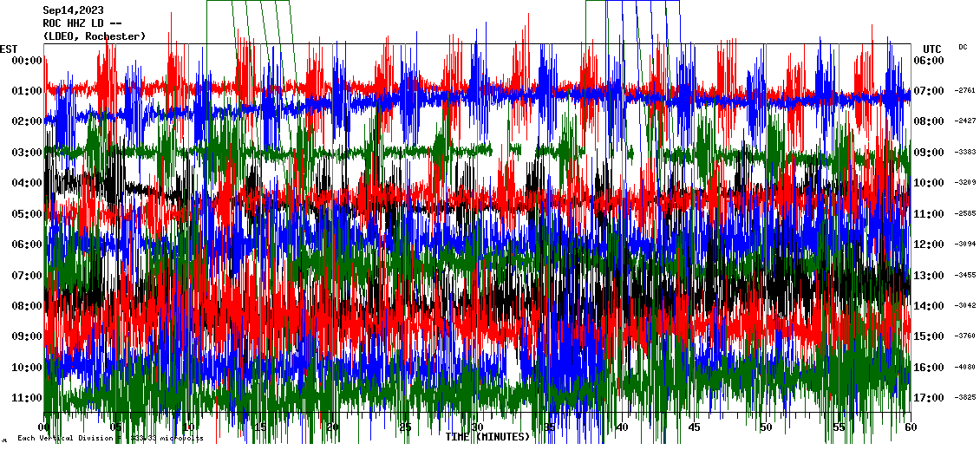This screenshot has height=450, width=980.
Task: Click the 13:00 UTC time label
Action: (929, 276)
